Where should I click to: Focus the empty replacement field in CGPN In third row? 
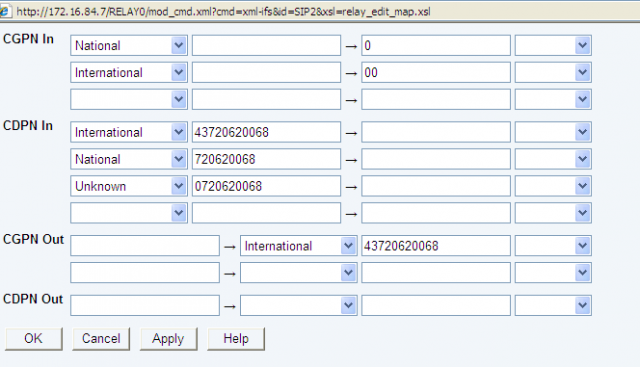pyautogui.click(x=436, y=100)
